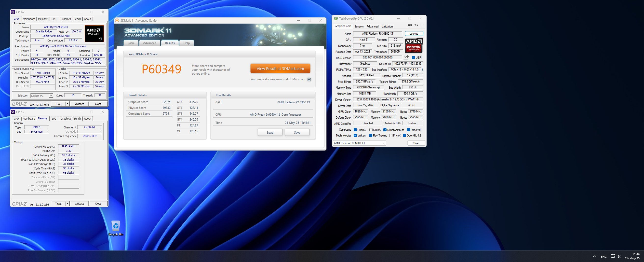644x262 pixels.
Task: Click Tools button in top CPU-Z window
Action: coord(58,104)
